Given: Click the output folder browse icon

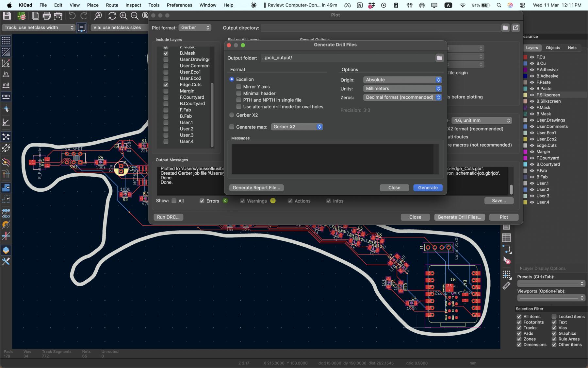Looking at the screenshot, I should (439, 58).
